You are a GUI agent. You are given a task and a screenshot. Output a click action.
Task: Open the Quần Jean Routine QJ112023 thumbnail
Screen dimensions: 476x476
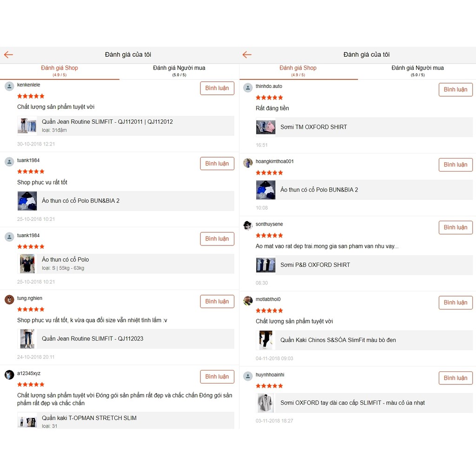click(27, 339)
